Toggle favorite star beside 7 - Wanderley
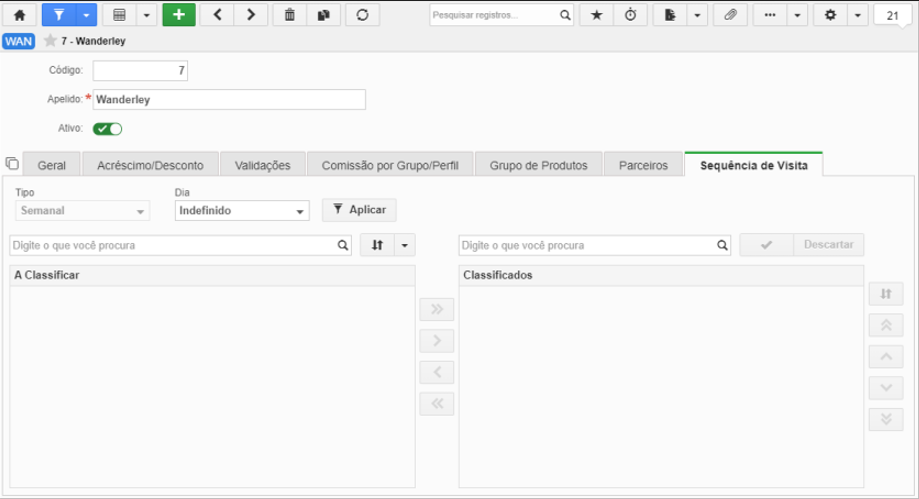Image resolution: width=919 pixels, height=499 pixels. [51, 40]
